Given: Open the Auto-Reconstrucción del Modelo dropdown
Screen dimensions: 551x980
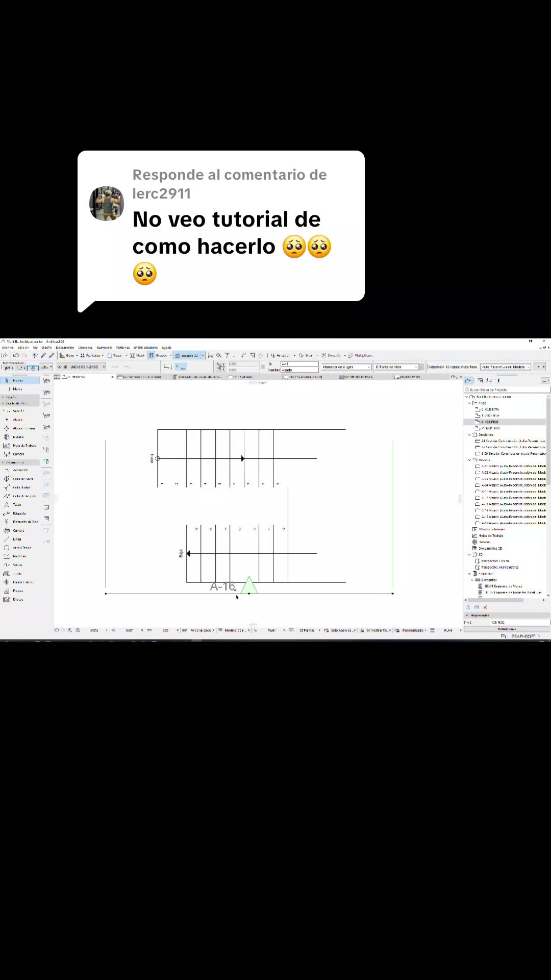Looking at the screenshot, I should (506, 367).
